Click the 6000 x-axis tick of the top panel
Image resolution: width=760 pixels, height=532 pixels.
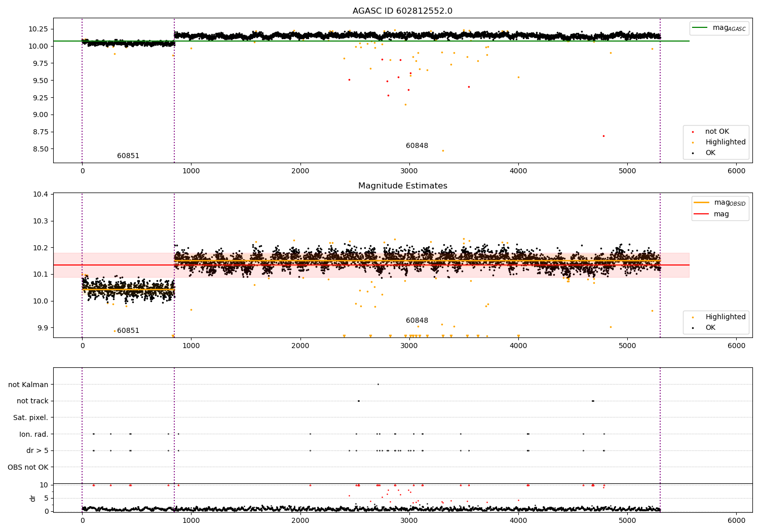(736, 171)
